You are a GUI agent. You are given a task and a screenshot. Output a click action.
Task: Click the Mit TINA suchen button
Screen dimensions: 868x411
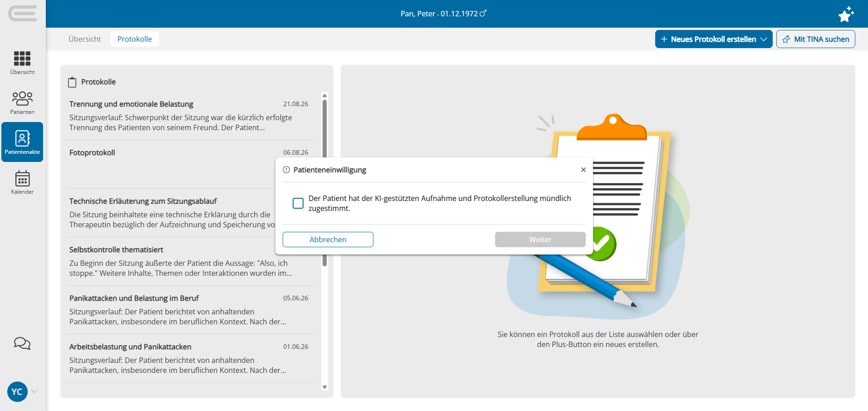pos(816,39)
